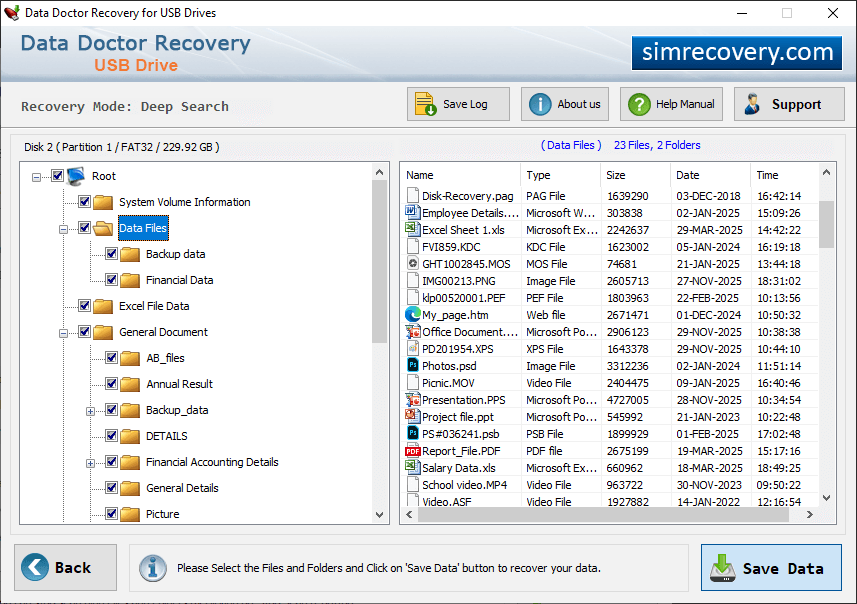Click the Back button label
The width and height of the screenshot is (857, 604).
(x=73, y=567)
